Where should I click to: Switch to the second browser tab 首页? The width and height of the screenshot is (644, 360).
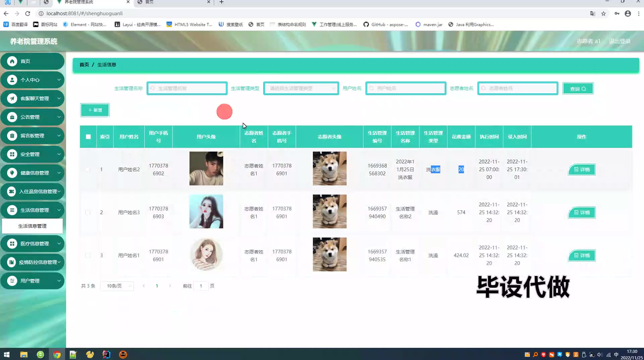coord(173,2)
